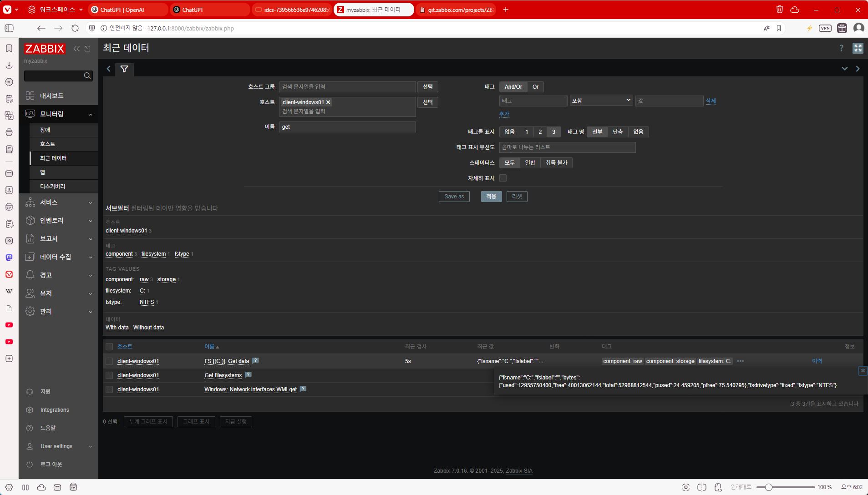The height and width of the screenshot is (495, 868).
Task: Open the help question mark icon
Action: point(841,48)
